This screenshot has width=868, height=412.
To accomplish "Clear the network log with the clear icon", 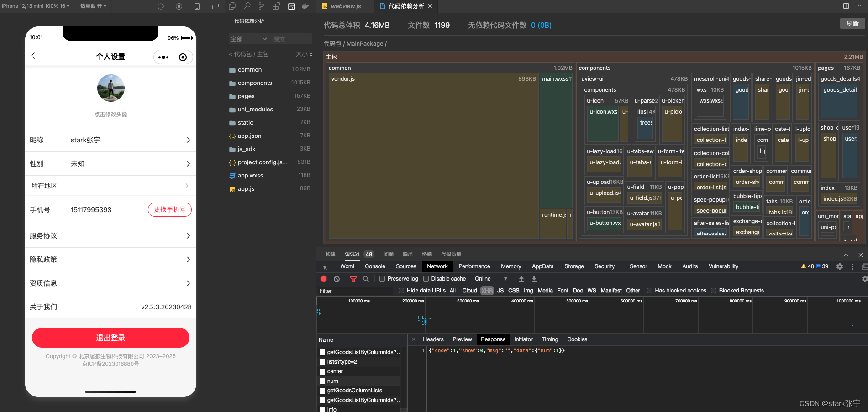I will coord(337,279).
